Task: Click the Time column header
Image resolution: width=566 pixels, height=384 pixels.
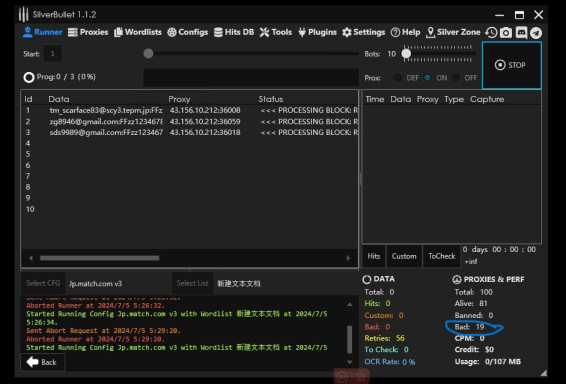Action: pos(375,99)
